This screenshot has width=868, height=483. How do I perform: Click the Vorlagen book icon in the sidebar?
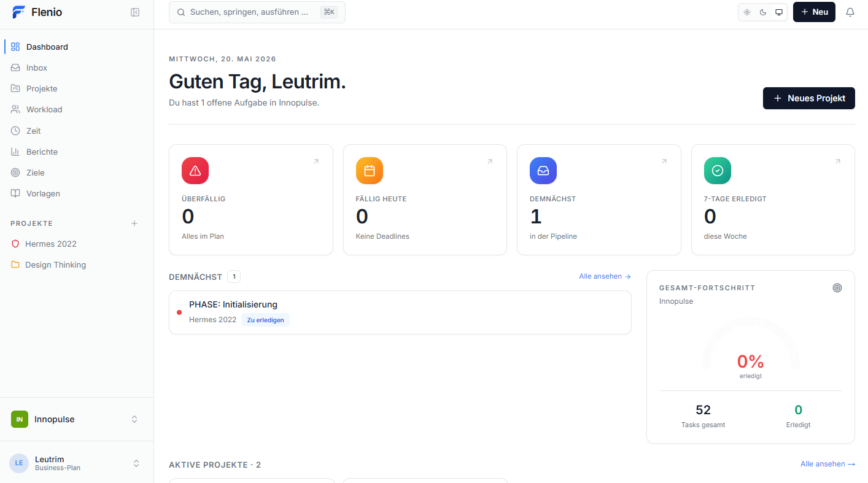coord(15,193)
